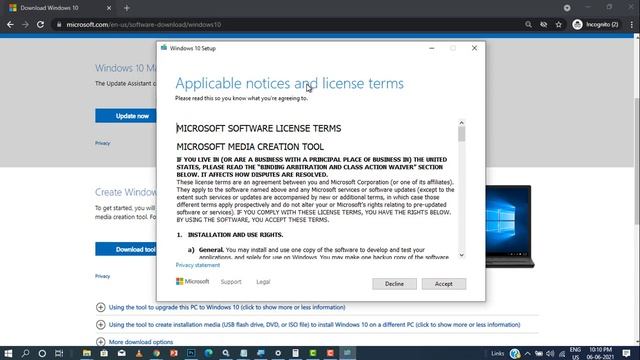Click the Links toolbar label on taskbar
640x360 pixels.
pos(497,353)
